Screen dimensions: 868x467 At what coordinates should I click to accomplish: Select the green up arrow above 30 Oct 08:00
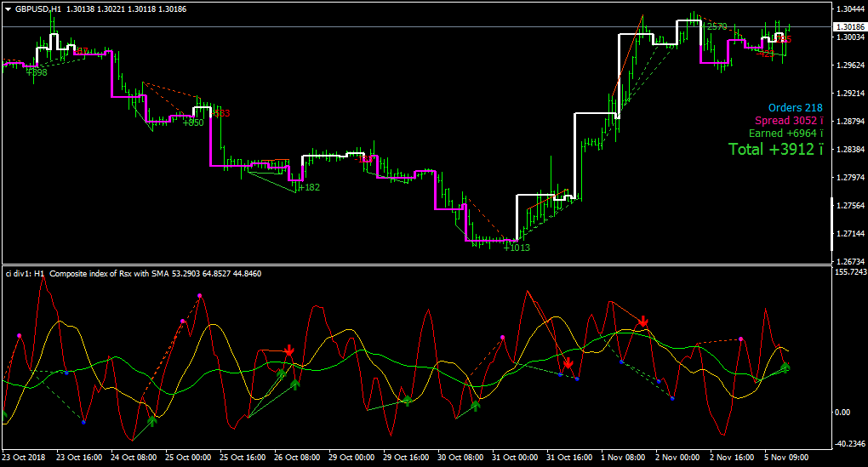[476, 406]
